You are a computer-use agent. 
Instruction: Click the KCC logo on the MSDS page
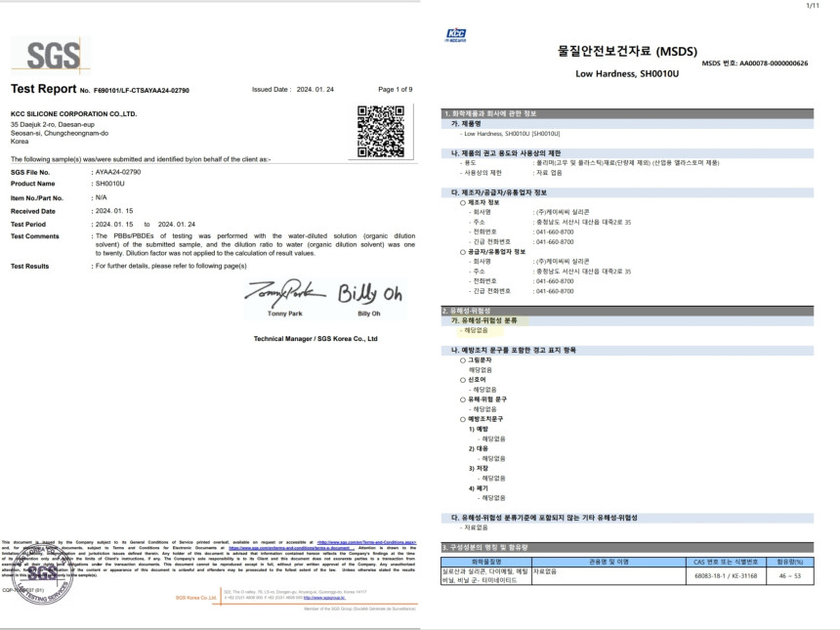[455, 36]
